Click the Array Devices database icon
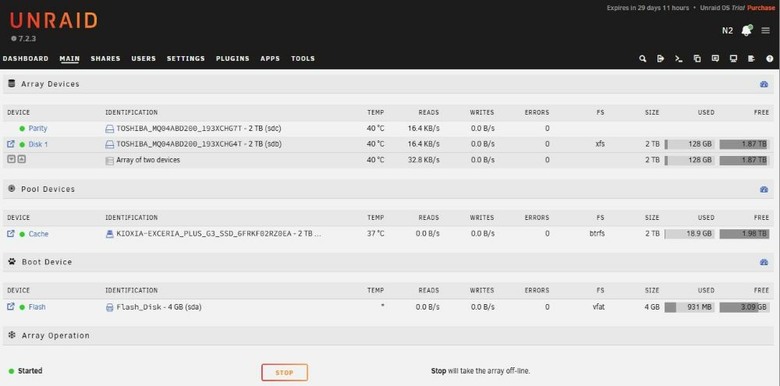This screenshot has height=386, width=780. pos(11,84)
